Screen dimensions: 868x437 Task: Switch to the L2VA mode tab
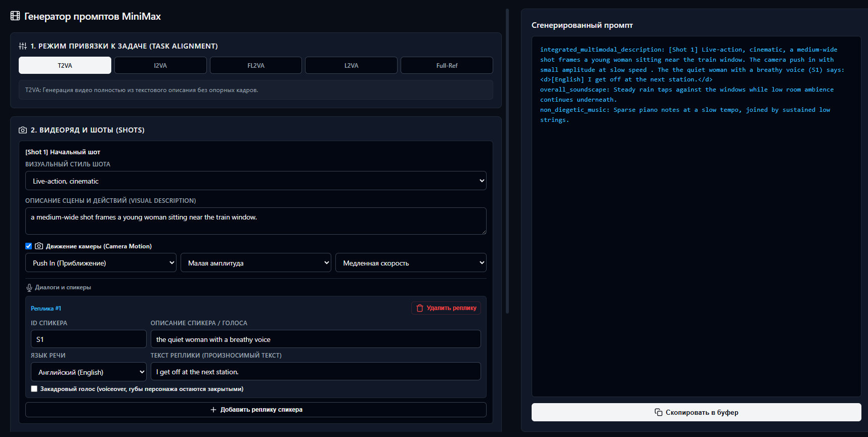point(351,65)
